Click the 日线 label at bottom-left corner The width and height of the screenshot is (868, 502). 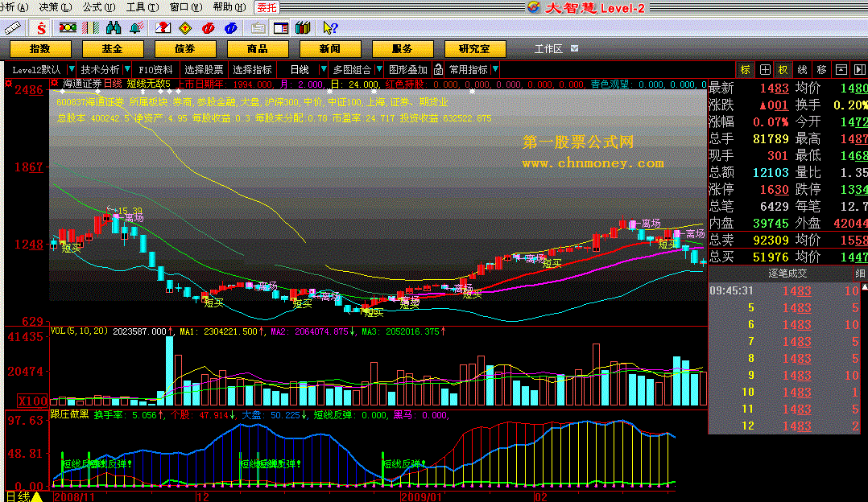point(17,496)
